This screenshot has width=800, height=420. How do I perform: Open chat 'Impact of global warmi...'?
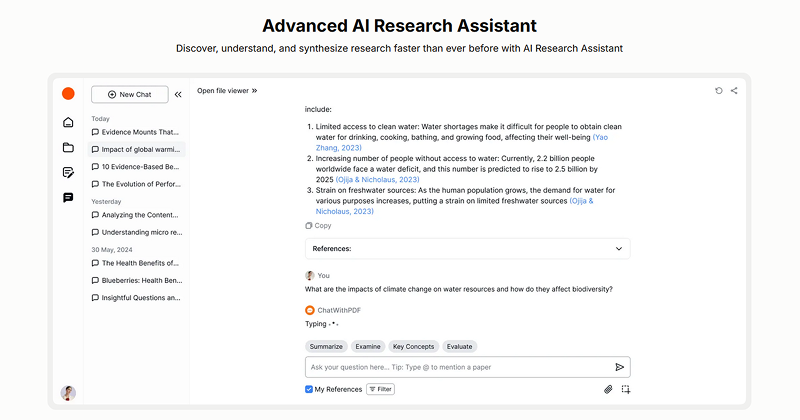pos(136,150)
